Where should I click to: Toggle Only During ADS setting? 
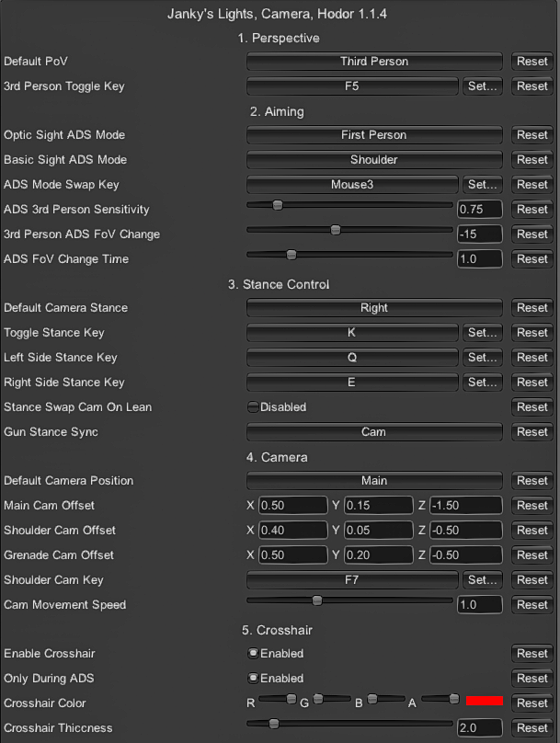(x=253, y=679)
